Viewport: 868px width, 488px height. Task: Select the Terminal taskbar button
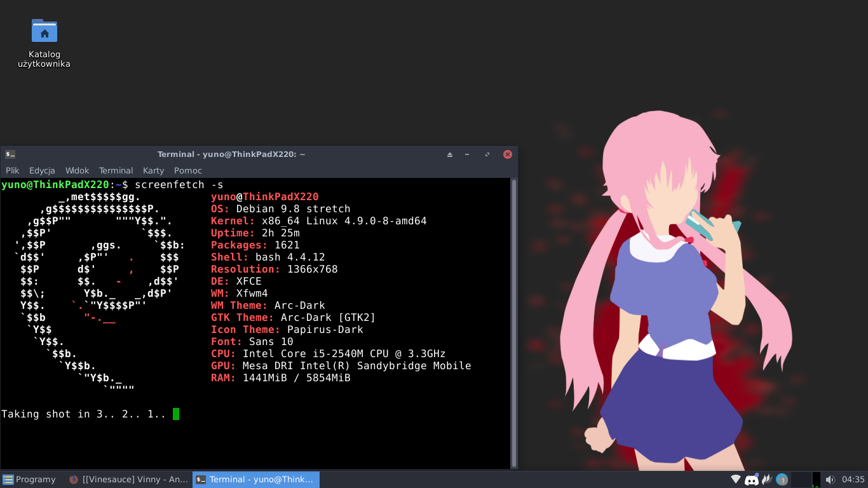coord(255,480)
